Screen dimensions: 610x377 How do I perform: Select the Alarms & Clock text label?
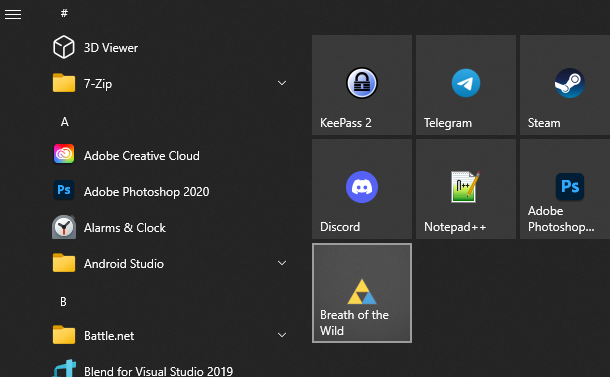[x=125, y=228]
